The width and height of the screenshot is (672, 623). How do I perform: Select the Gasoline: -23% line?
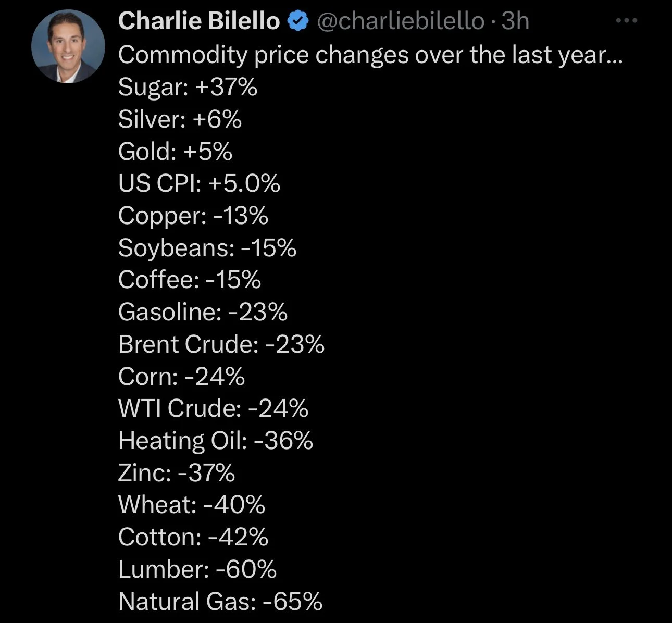coord(203,312)
